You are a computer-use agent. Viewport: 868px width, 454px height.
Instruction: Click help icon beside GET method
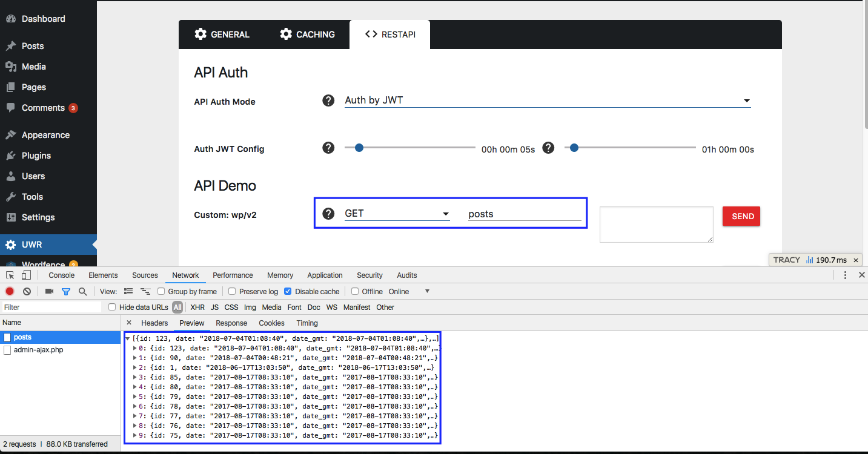point(328,213)
